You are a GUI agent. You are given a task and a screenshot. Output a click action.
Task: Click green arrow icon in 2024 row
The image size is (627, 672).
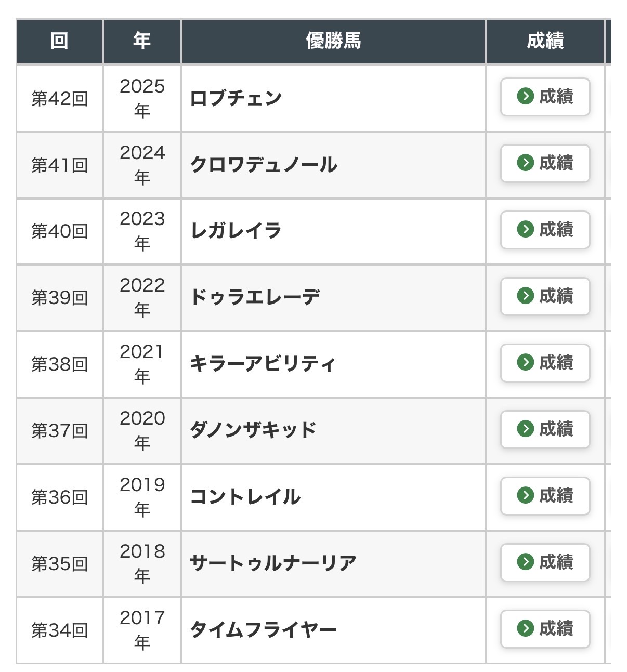(x=525, y=163)
